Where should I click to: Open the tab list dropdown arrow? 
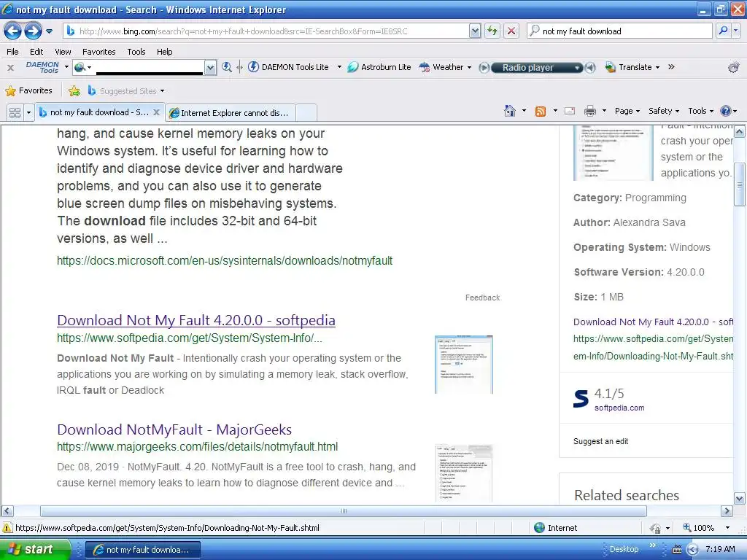[x=28, y=112]
